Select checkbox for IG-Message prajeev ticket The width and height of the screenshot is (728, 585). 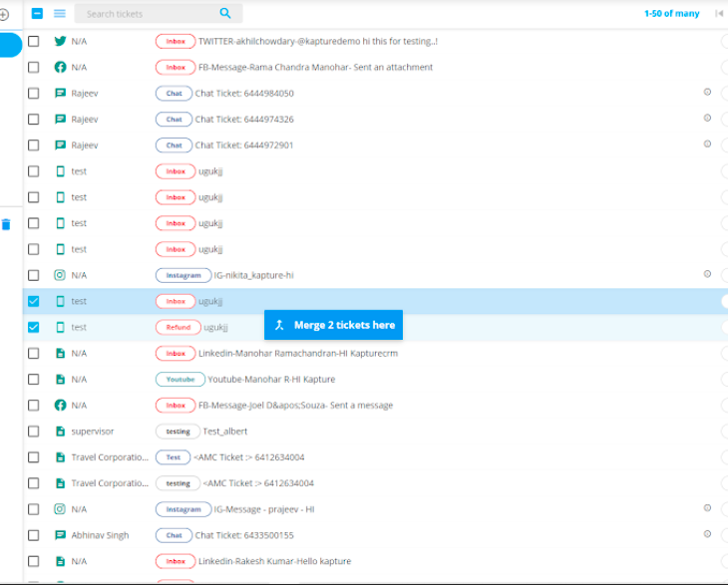34,509
